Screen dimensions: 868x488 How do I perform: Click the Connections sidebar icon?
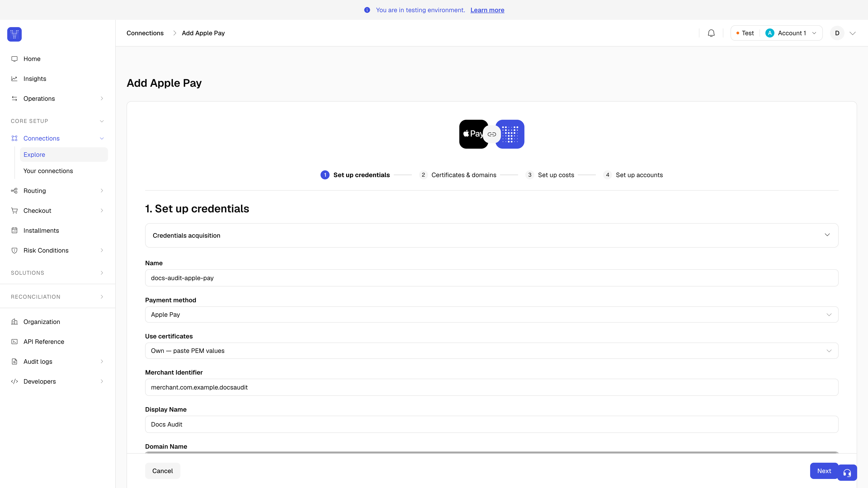pyautogui.click(x=14, y=138)
